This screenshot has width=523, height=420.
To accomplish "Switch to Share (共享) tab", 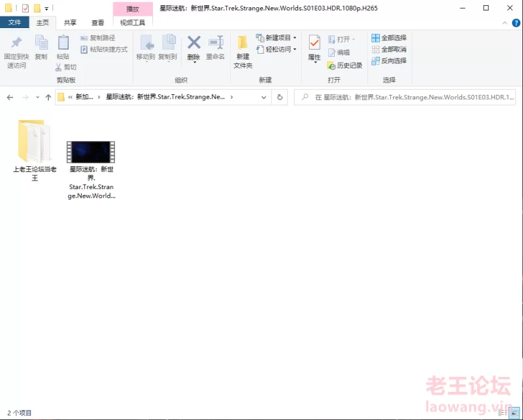I will (x=70, y=22).
